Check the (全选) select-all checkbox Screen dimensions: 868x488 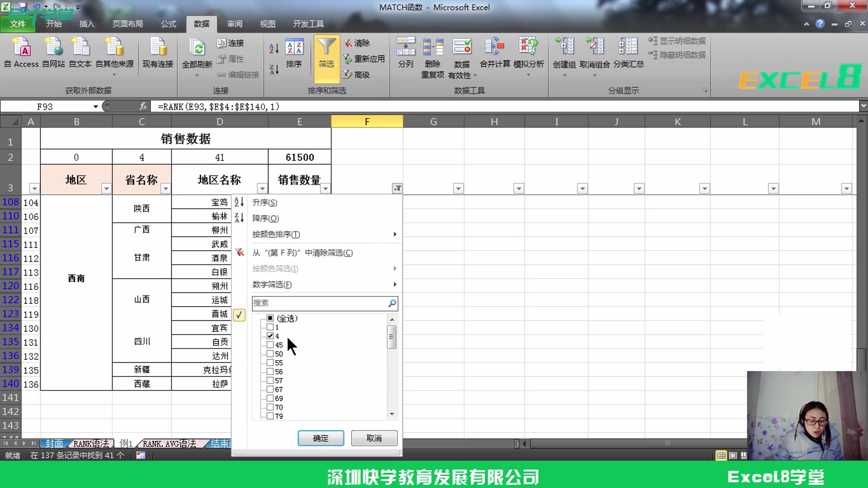(270, 318)
